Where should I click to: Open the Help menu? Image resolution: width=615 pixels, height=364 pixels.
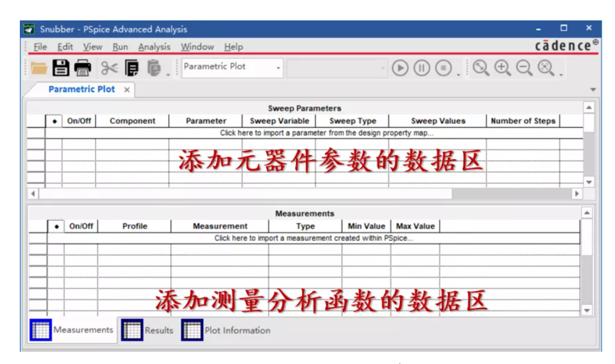point(233,47)
